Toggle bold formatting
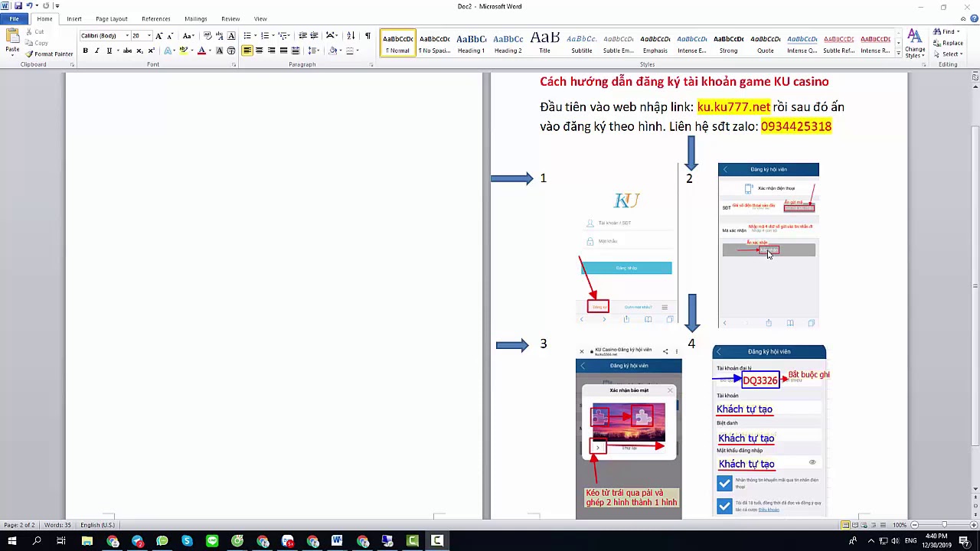 (x=85, y=51)
